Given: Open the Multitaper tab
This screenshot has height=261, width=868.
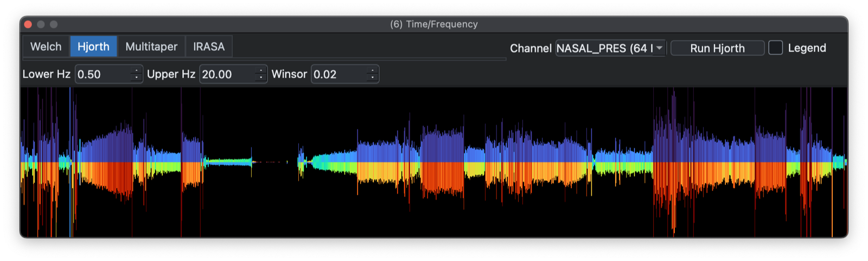Looking at the screenshot, I should pyautogui.click(x=151, y=47).
